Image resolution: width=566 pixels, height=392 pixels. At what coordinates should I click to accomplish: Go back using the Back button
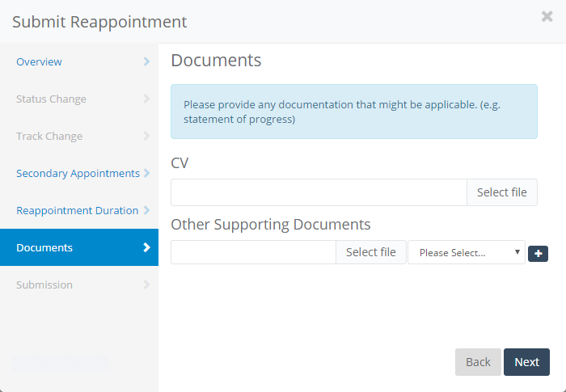coord(478,361)
